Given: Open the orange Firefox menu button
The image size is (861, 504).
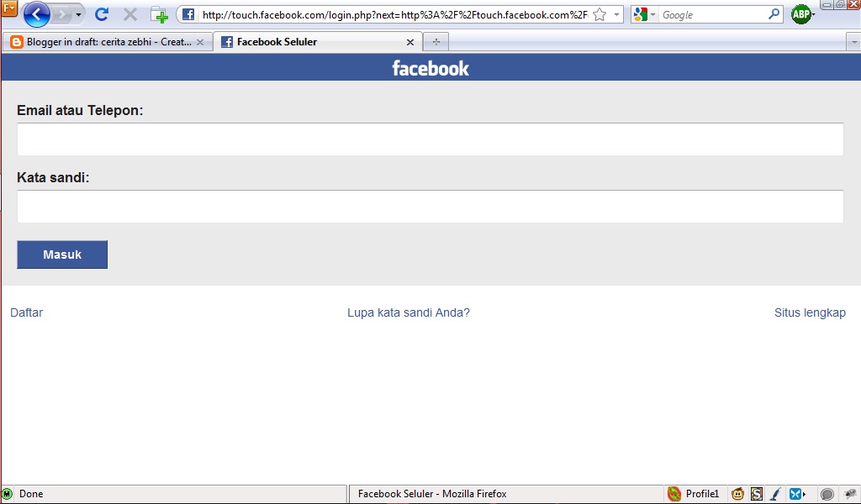Looking at the screenshot, I should [8, 8].
